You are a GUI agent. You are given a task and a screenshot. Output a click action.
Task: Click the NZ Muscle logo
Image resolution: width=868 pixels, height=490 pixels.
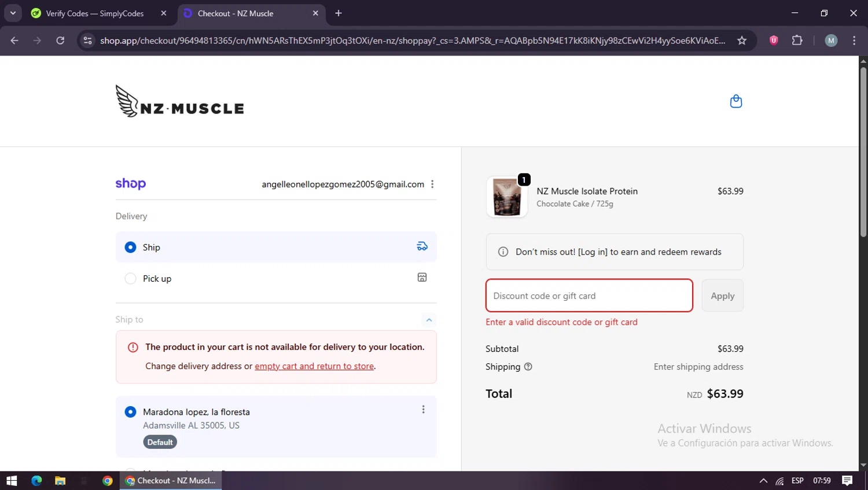pyautogui.click(x=179, y=101)
